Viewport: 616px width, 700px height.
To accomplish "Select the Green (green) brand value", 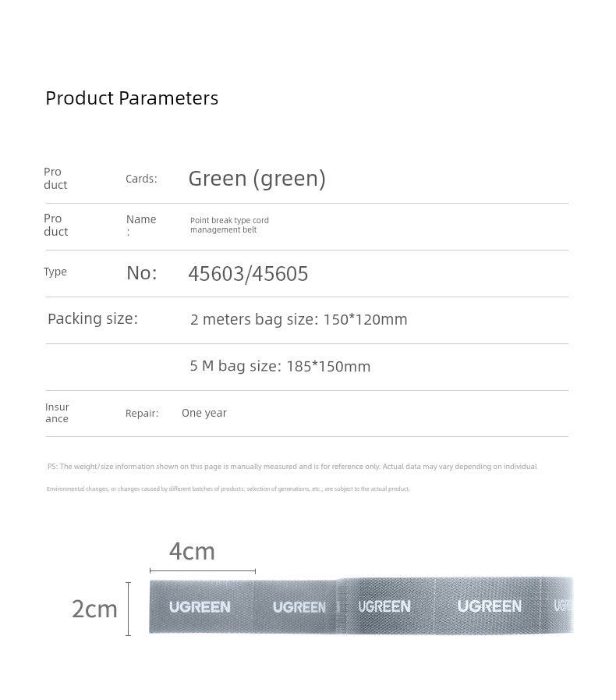I will pyautogui.click(x=257, y=179).
